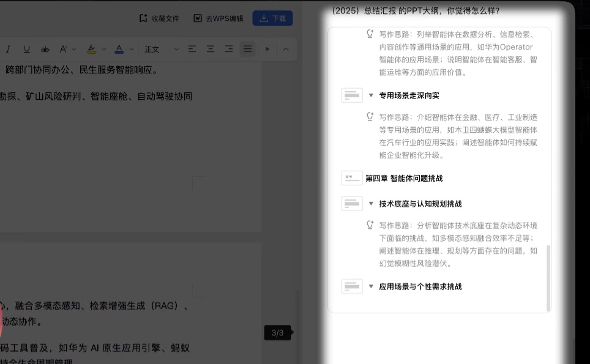Viewport: 590px width, 364px height.
Task: Open font color dropdown arrow
Action: coord(130,49)
